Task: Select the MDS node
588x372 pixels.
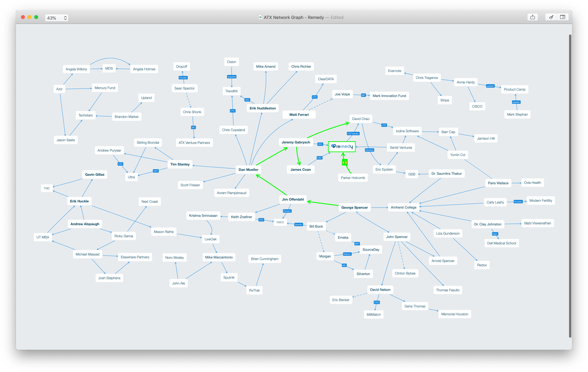Action: click(x=109, y=68)
